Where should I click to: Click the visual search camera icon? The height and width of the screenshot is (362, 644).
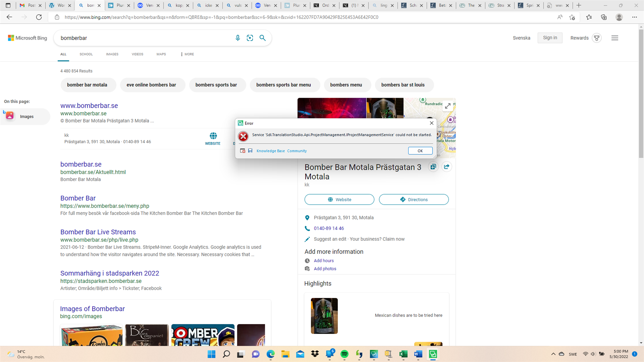(x=250, y=38)
